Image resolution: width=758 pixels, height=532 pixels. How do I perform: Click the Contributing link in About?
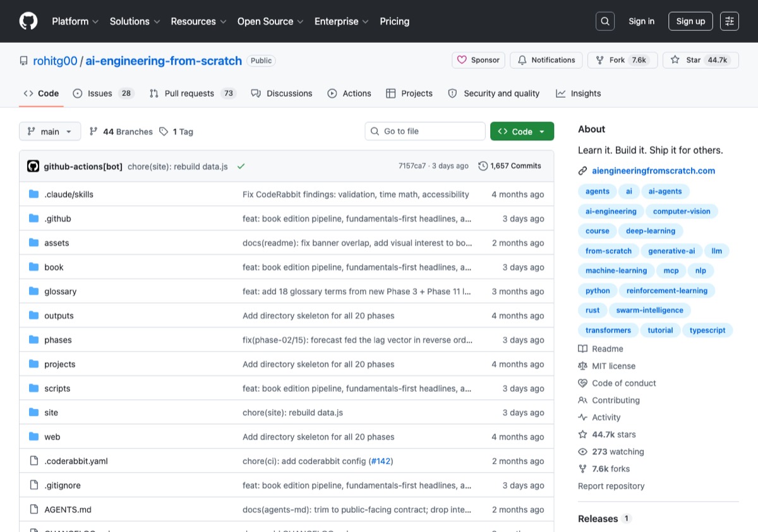(615, 400)
